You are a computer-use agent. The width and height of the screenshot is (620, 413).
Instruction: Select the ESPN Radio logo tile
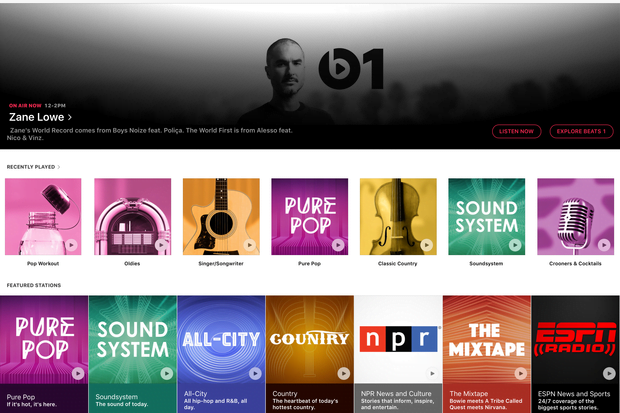[575, 339]
